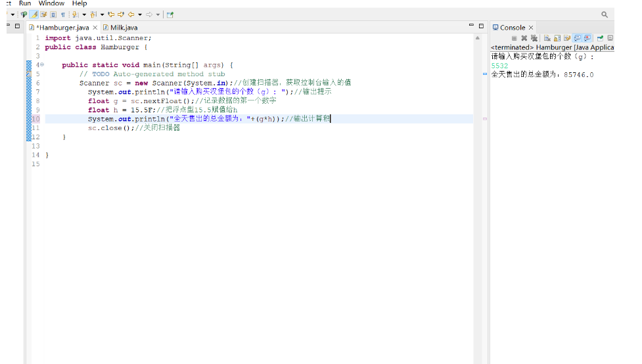The image size is (642, 364).
Task: Minimize the editor area
Action: tap(471, 26)
